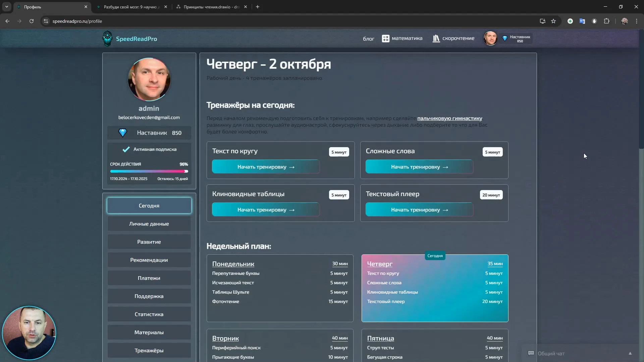Open the green plus extension icon
This screenshot has height=362, width=644.
[570, 21]
